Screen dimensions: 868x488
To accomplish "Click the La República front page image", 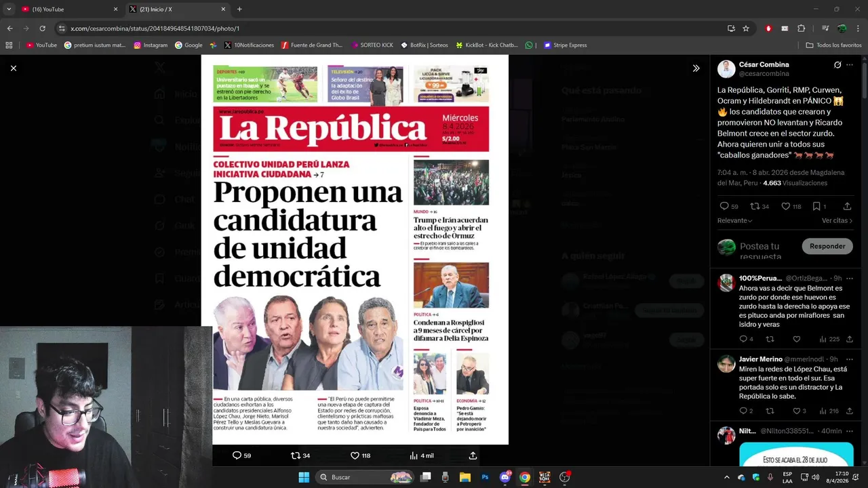I will point(355,249).
